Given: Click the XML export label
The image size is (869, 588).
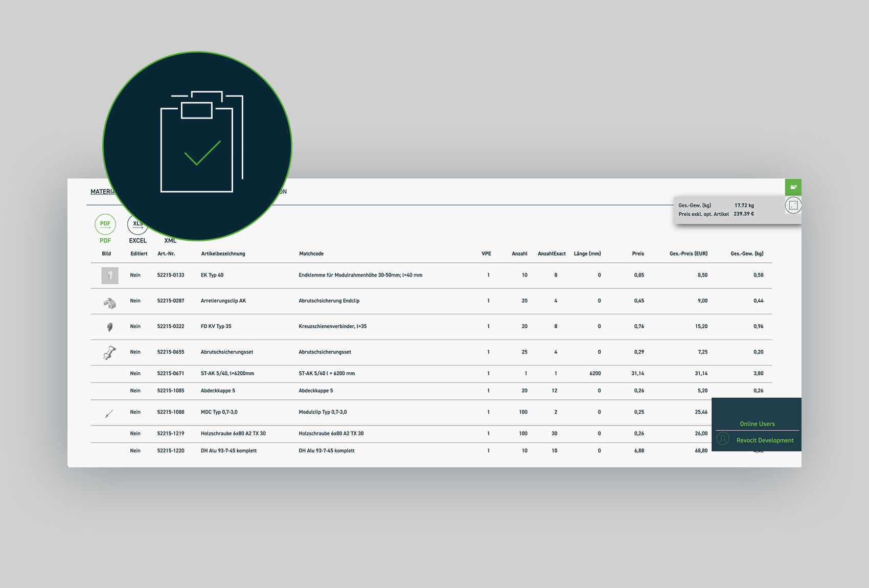Looking at the screenshot, I should point(170,241).
